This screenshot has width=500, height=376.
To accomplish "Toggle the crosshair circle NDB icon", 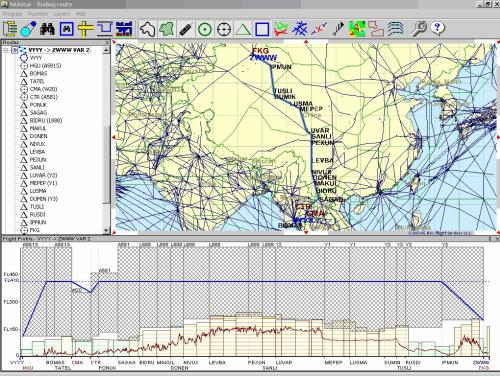I will 224,29.
